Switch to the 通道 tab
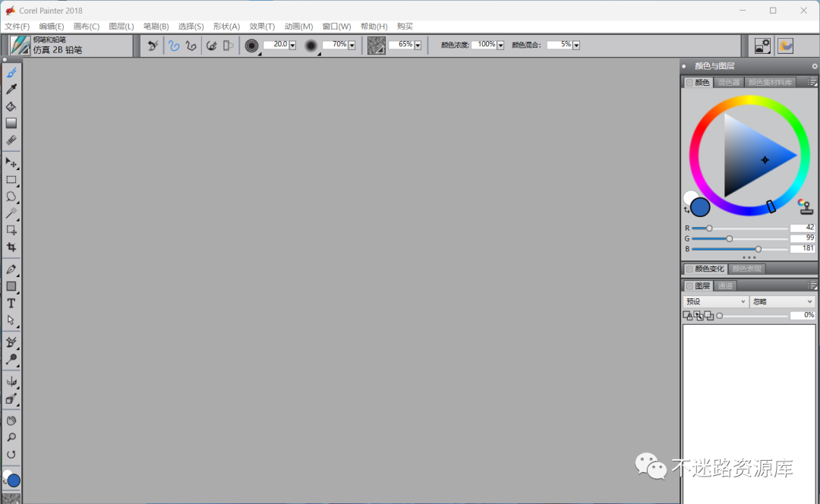Viewport: 820px width, 504px height. pyautogui.click(x=725, y=286)
